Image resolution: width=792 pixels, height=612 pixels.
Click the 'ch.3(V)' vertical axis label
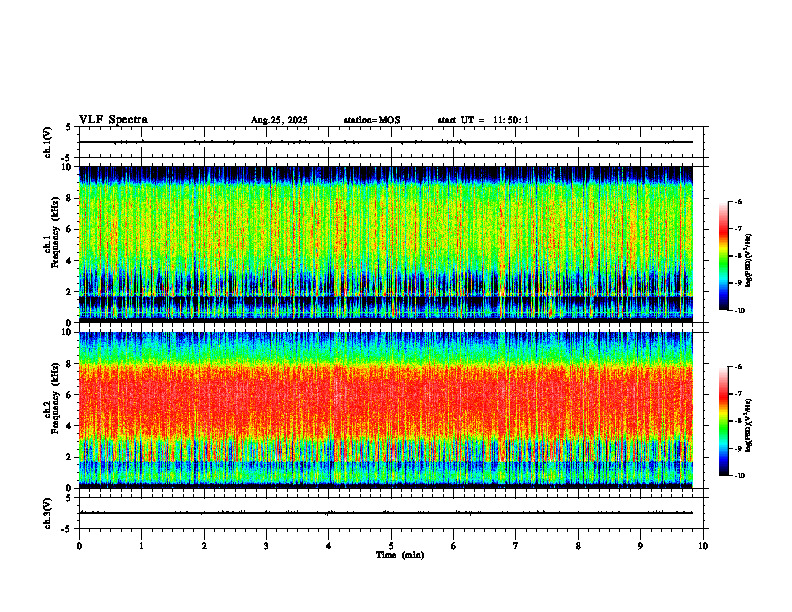[48, 513]
